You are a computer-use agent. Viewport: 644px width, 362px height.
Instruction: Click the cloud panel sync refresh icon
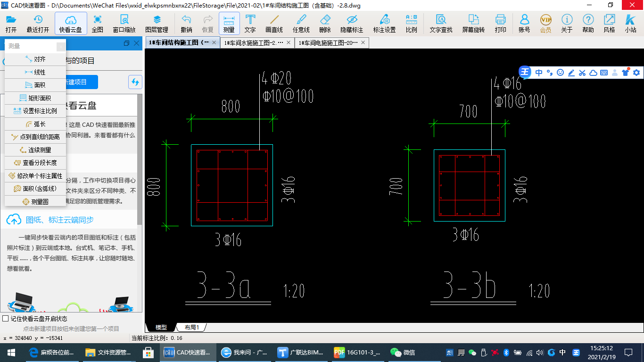click(x=135, y=82)
